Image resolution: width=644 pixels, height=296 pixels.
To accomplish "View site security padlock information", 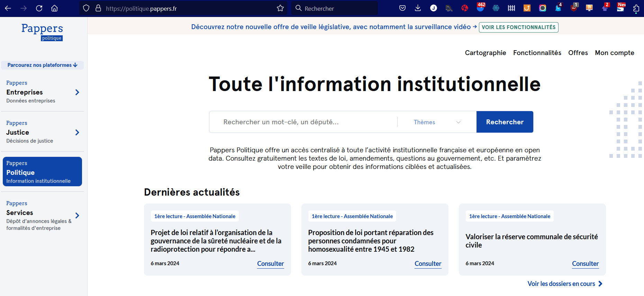I will [x=98, y=8].
